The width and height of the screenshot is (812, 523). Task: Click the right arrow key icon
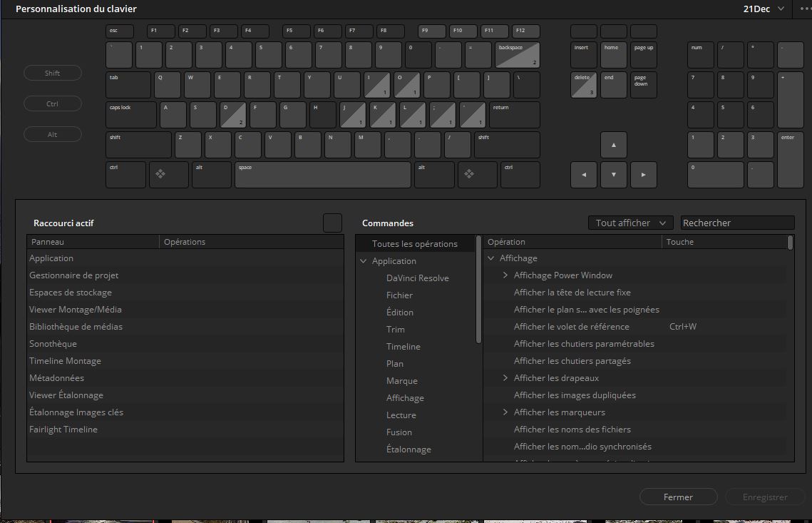click(643, 174)
